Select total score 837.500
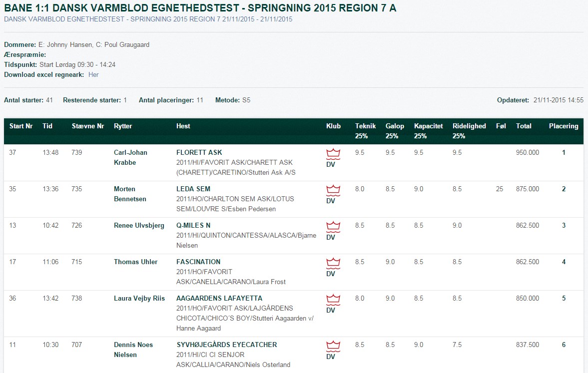This screenshot has height=373, width=588. 527,345
